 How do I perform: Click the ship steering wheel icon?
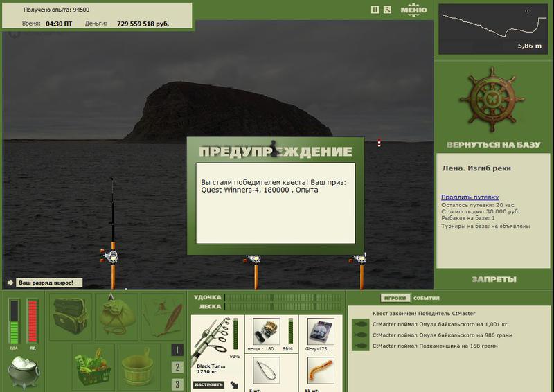(492, 99)
